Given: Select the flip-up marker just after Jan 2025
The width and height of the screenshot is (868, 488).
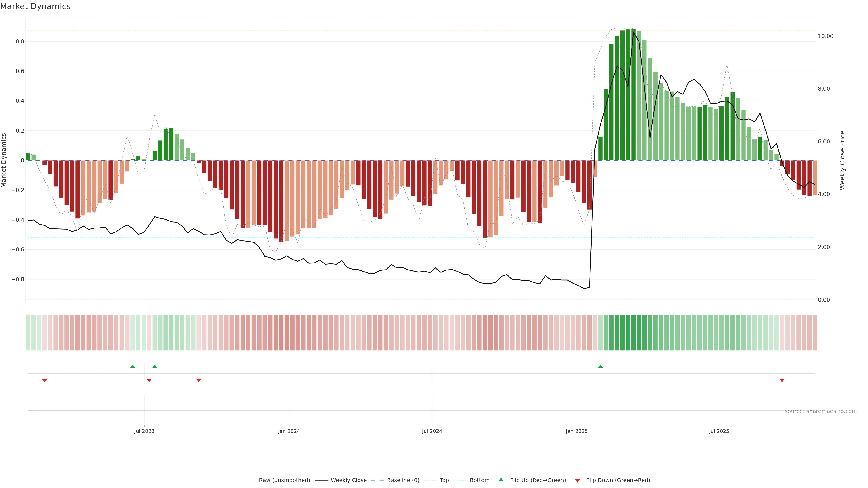Looking at the screenshot, I should [600, 366].
